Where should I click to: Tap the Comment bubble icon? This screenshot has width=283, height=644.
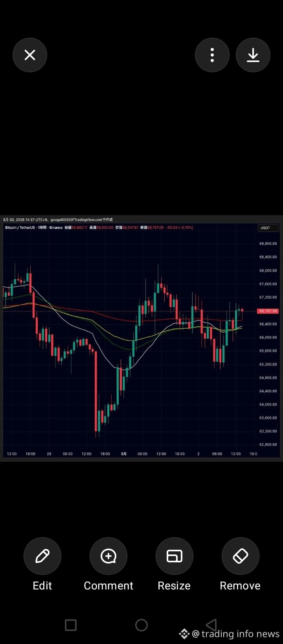108,556
